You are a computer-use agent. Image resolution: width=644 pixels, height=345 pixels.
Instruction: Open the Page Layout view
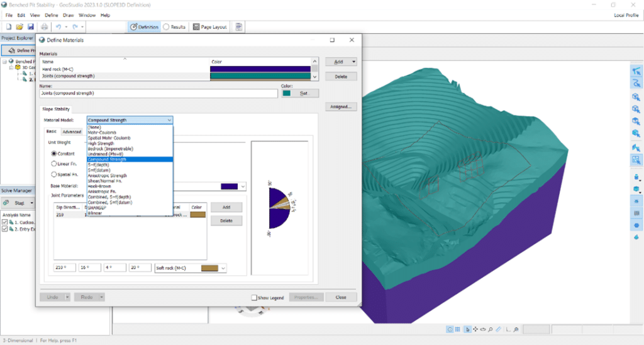pyautogui.click(x=210, y=27)
